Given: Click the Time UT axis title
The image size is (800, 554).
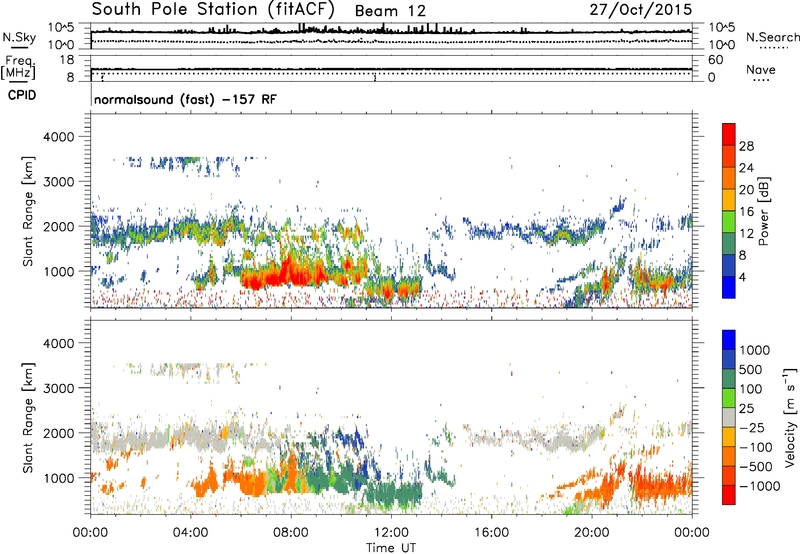Looking at the screenshot, I should (x=391, y=548).
